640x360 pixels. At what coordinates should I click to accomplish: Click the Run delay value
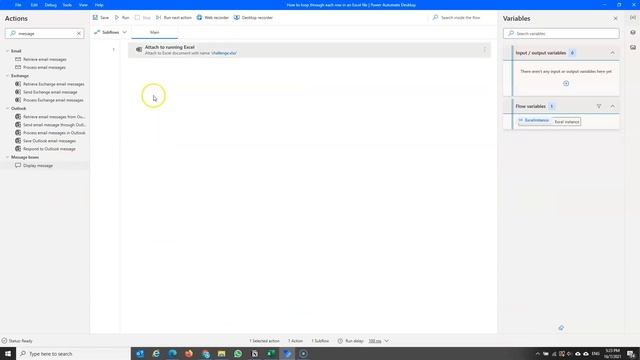[375, 341]
